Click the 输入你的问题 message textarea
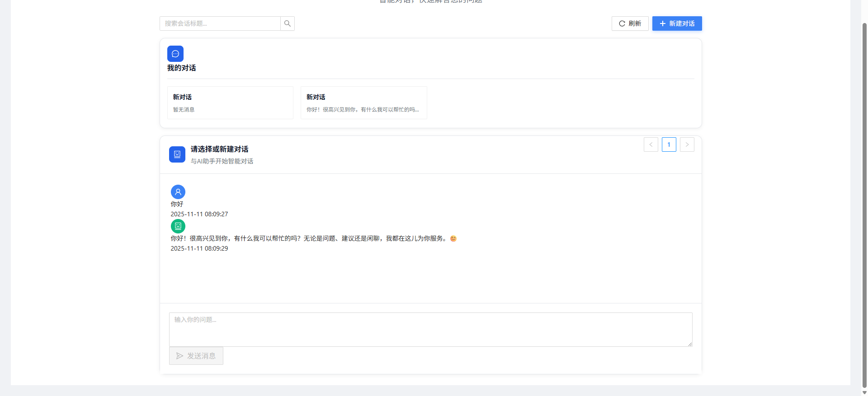Viewport: 868px width, 396px height. [x=430, y=329]
